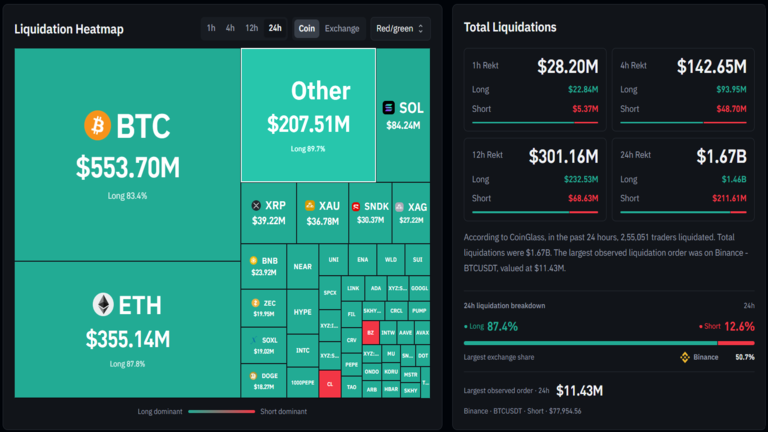Click the LINK heatmap tile
768x432 pixels.
(x=353, y=288)
